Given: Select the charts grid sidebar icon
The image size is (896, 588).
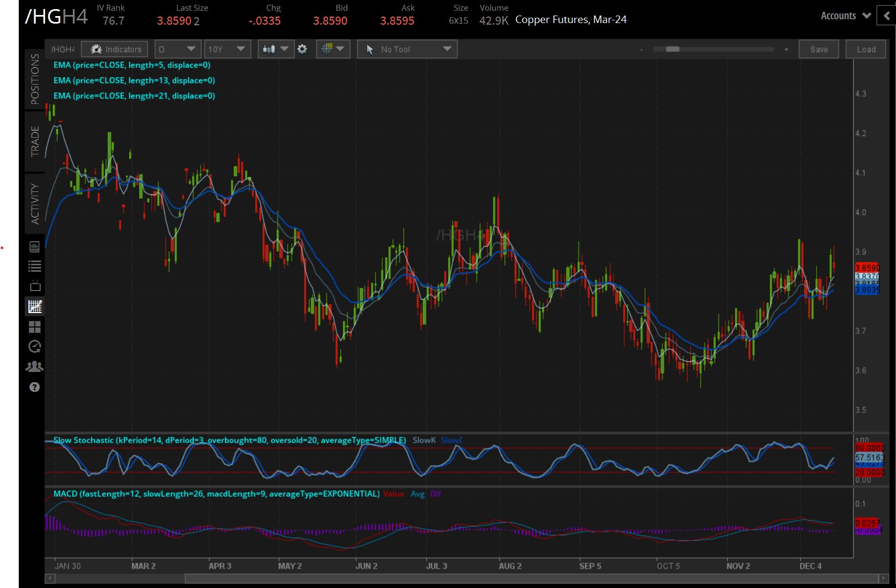Looking at the screenshot, I should point(35,307).
